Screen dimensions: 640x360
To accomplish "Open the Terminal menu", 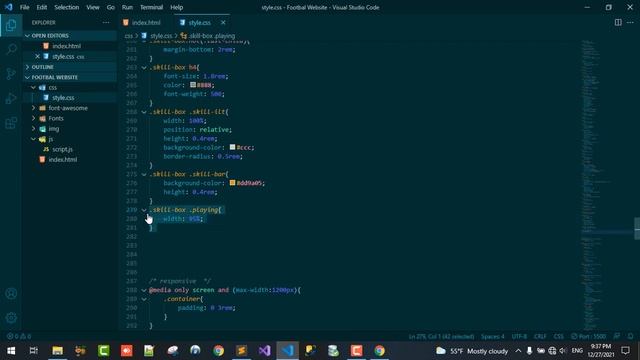I will click(x=151, y=7).
